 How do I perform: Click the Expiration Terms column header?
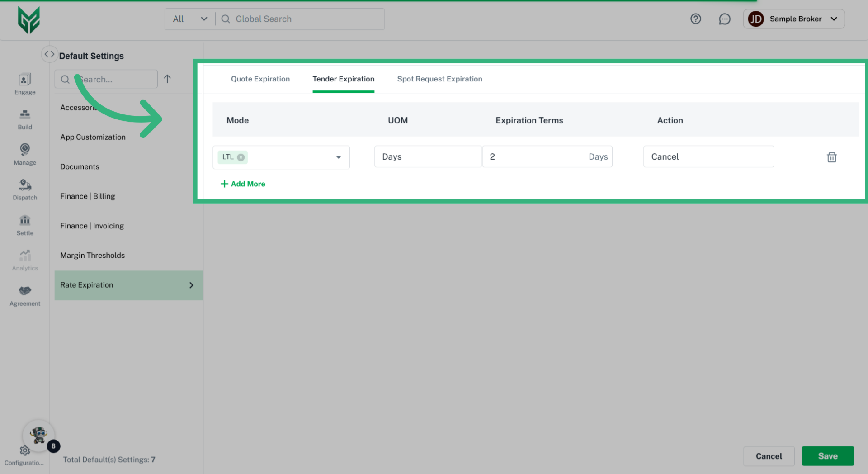coord(529,120)
